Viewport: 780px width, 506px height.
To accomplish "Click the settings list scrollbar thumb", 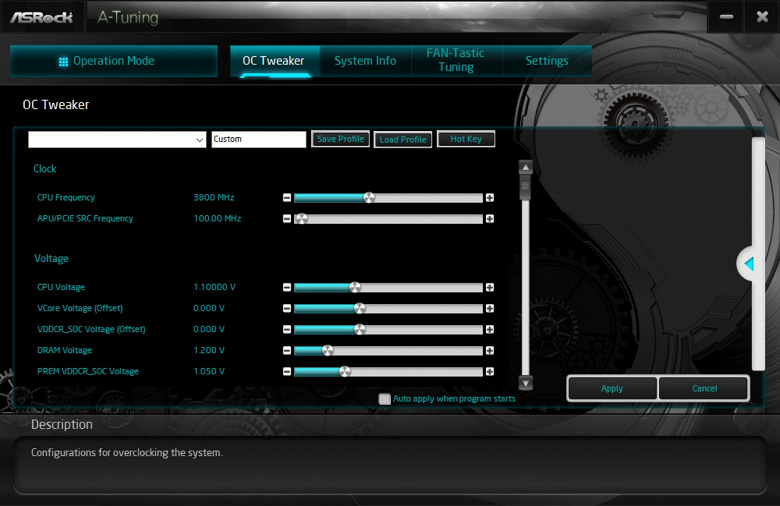I will [525, 188].
